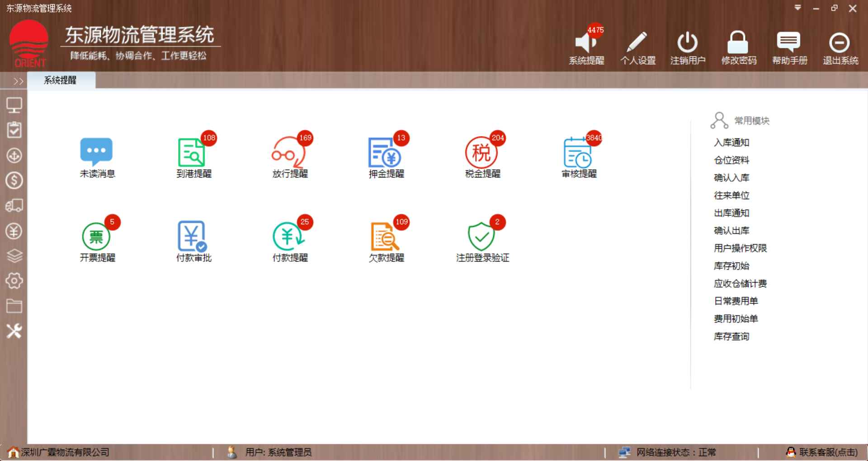The width and height of the screenshot is (868, 461).
Task: Open 出库通知 in common modules
Action: [x=731, y=213]
